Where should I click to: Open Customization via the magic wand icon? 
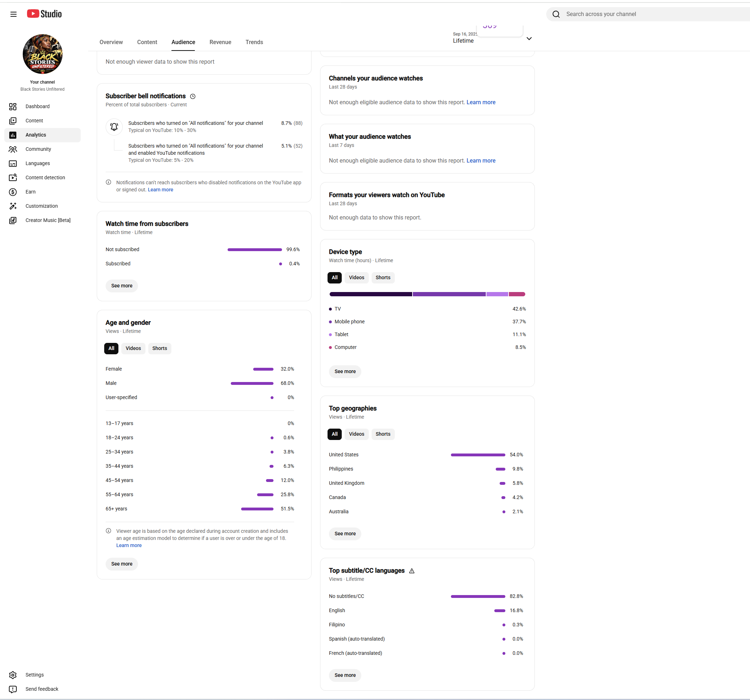[13, 206]
